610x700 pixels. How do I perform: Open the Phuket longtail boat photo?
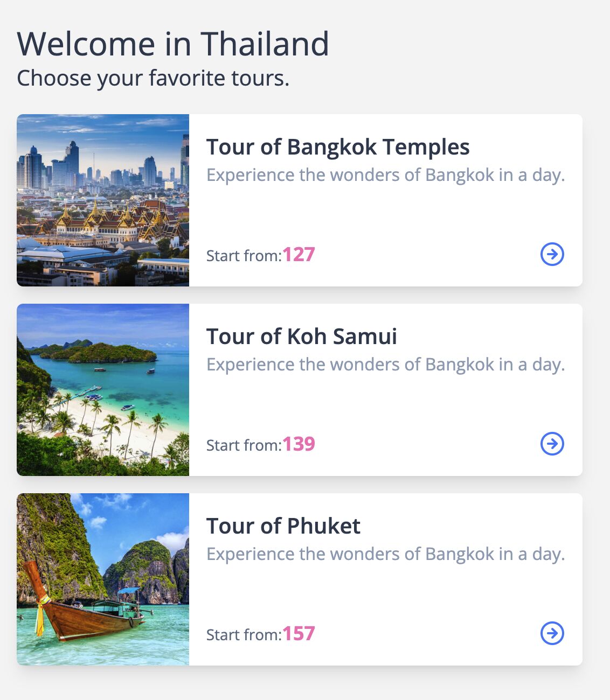[103, 579]
